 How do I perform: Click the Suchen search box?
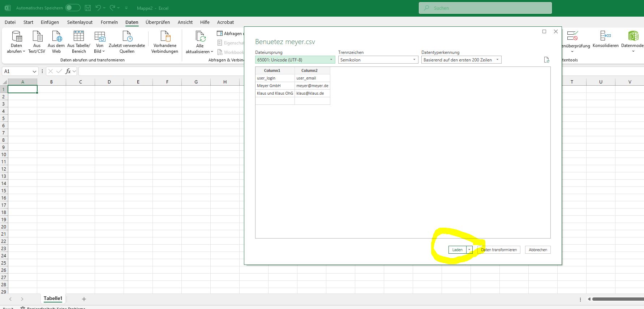[485, 8]
